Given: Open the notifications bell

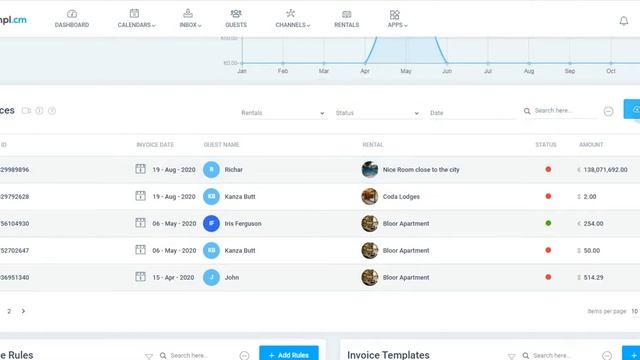Looking at the screenshot, I should [x=624, y=20].
